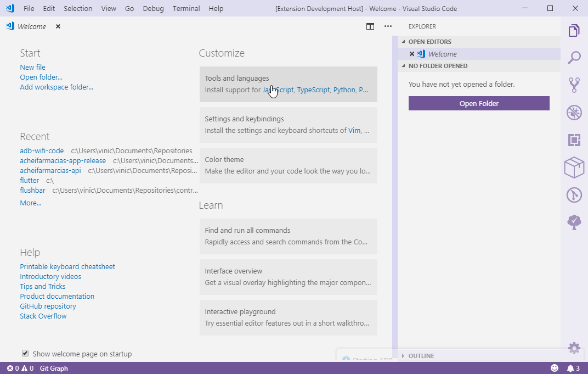Click the New file link
The height and width of the screenshot is (374, 588).
(x=32, y=67)
